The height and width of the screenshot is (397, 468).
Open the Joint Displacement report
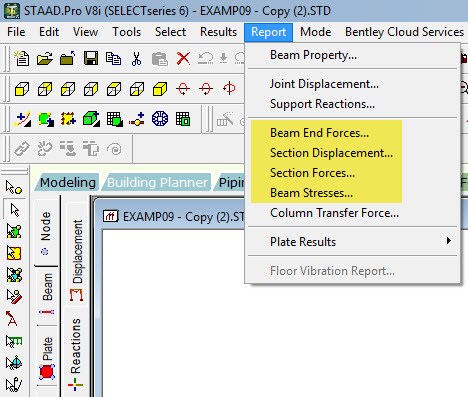coord(324,84)
